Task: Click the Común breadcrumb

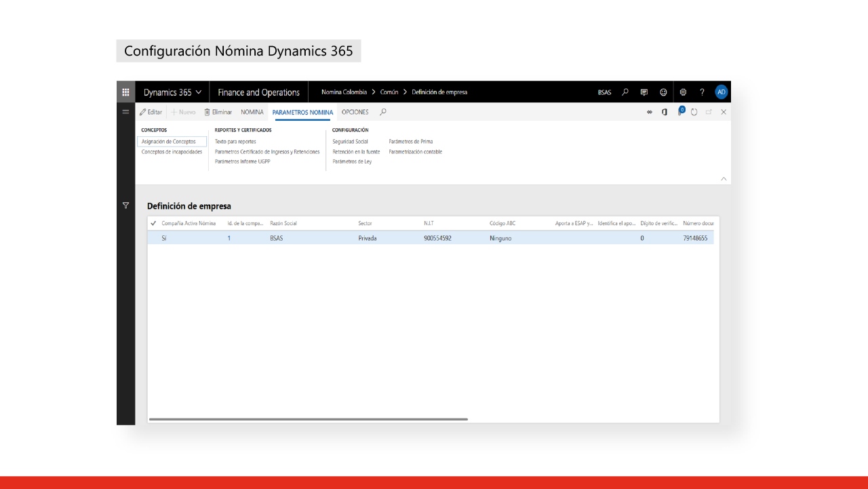Action: point(389,92)
